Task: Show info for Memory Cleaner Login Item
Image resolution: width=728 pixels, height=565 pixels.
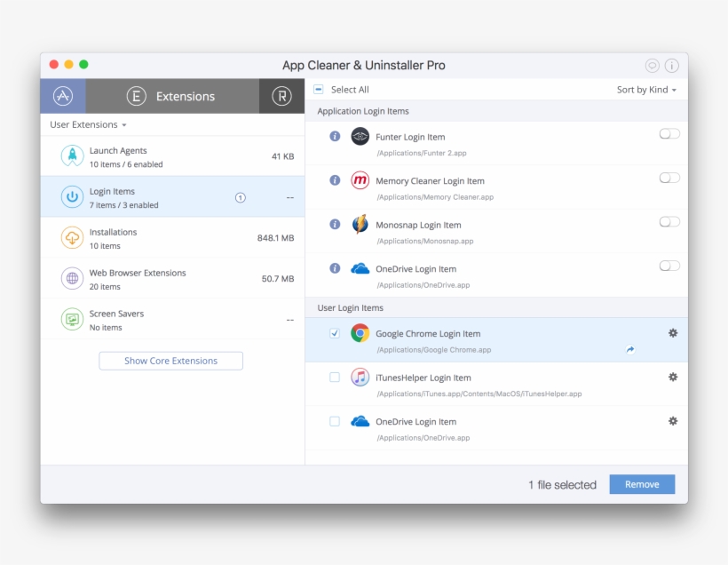Action: [335, 180]
